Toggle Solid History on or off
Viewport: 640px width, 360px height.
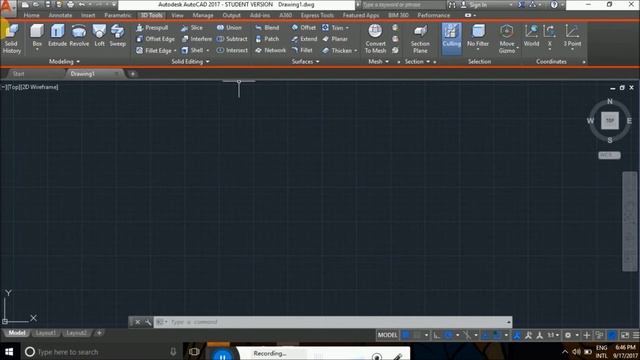(11, 39)
